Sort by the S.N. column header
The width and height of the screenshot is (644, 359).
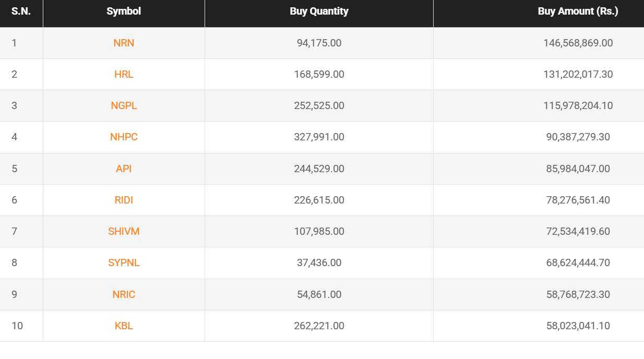coord(21,11)
